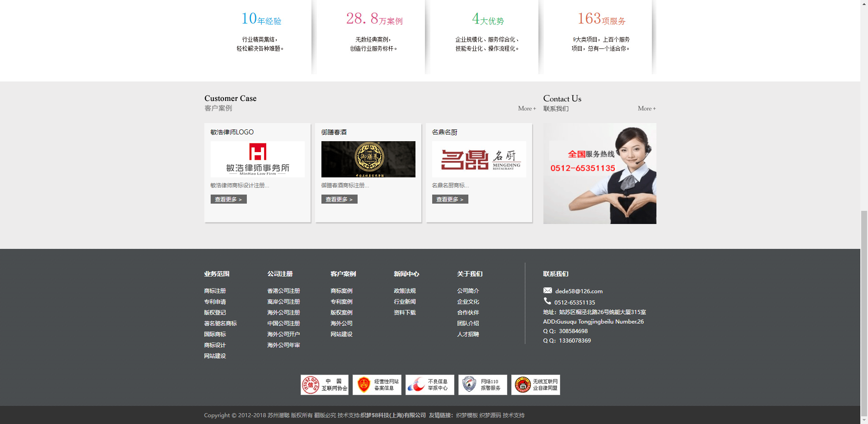Open the 御膳春酒 case image
Screen dimensions: 868x424
coord(368,159)
